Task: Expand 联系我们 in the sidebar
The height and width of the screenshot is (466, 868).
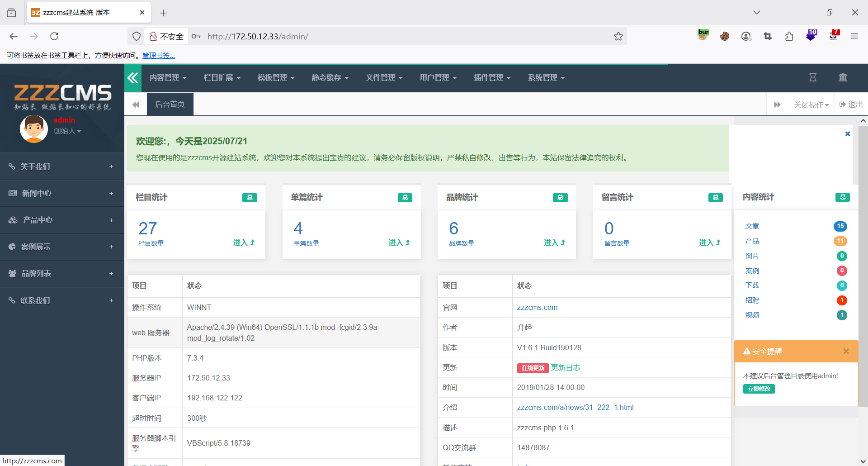Action: pyautogui.click(x=62, y=300)
